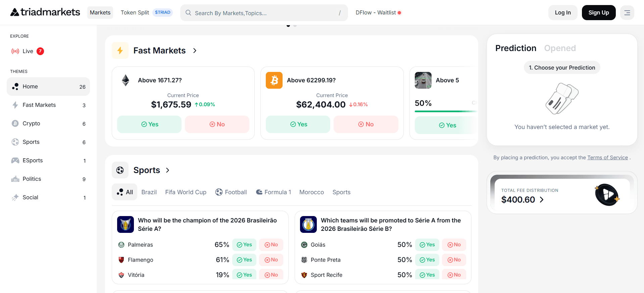Select the Markets nav tab
The height and width of the screenshot is (293, 644).
click(x=100, y=12)
